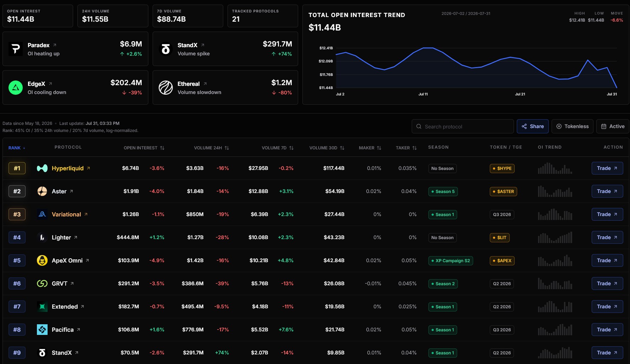Sort table by Taker fee
Viewport: 630px width, 364px height.
click(406, 148)
